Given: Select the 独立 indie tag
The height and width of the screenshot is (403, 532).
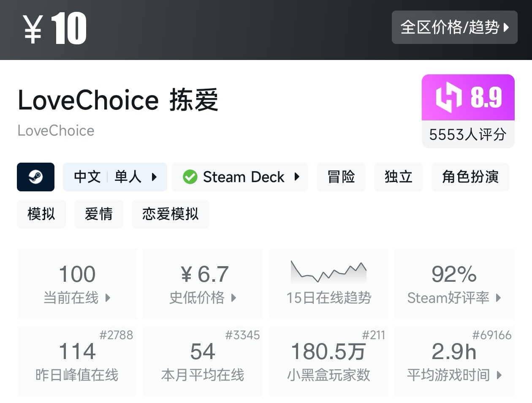Looking at the screenshot, I should [398, 177].
